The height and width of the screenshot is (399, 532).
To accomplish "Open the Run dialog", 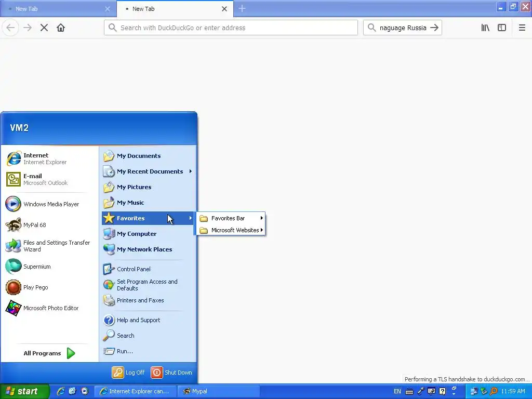I will (148, 351).
